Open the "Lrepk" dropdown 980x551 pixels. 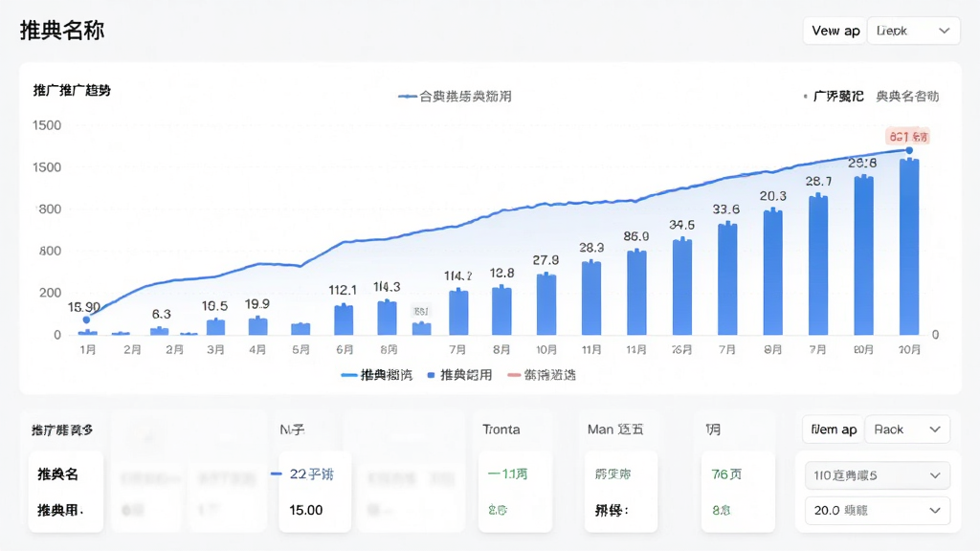913,31
